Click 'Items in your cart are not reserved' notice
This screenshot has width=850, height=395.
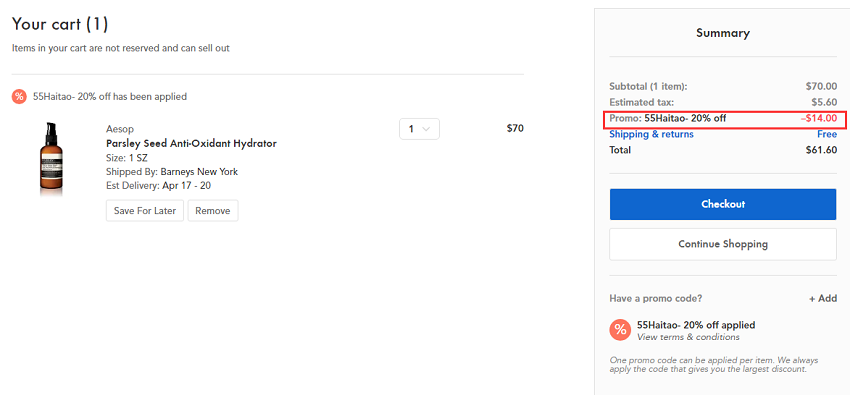pyautogui.click(x=121, y=48)
